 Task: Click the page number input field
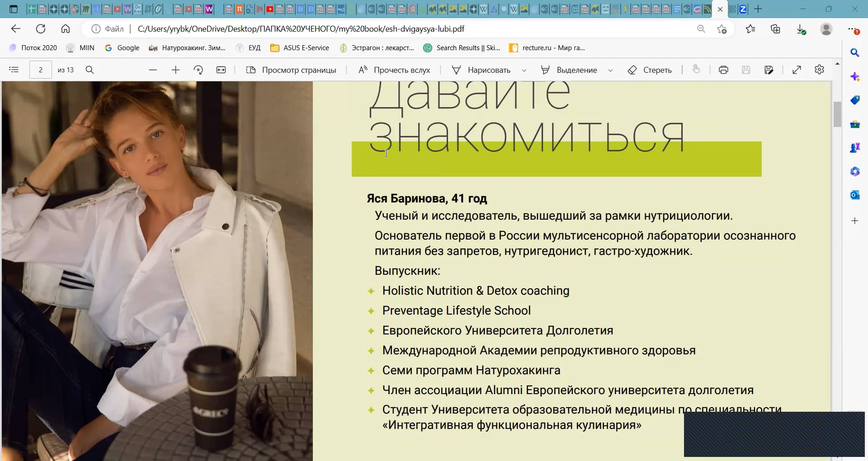pos(41,70)
